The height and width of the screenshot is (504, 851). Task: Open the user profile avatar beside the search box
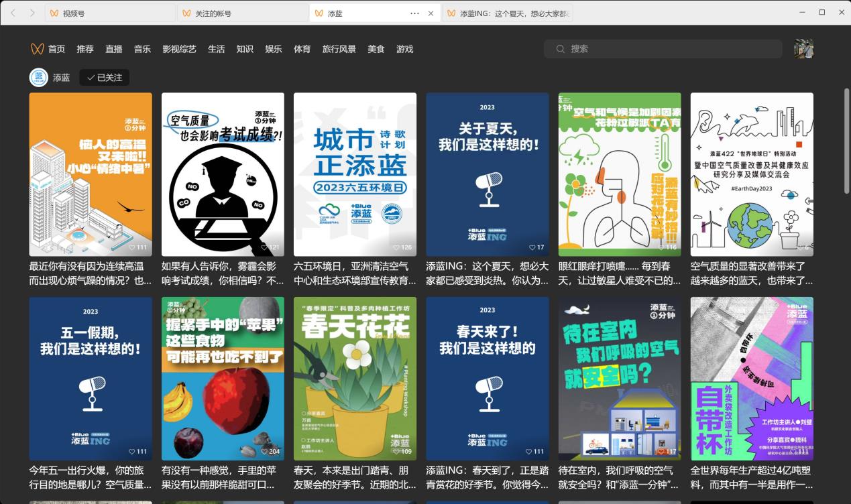pyautogui.click(x=803, y=49)
